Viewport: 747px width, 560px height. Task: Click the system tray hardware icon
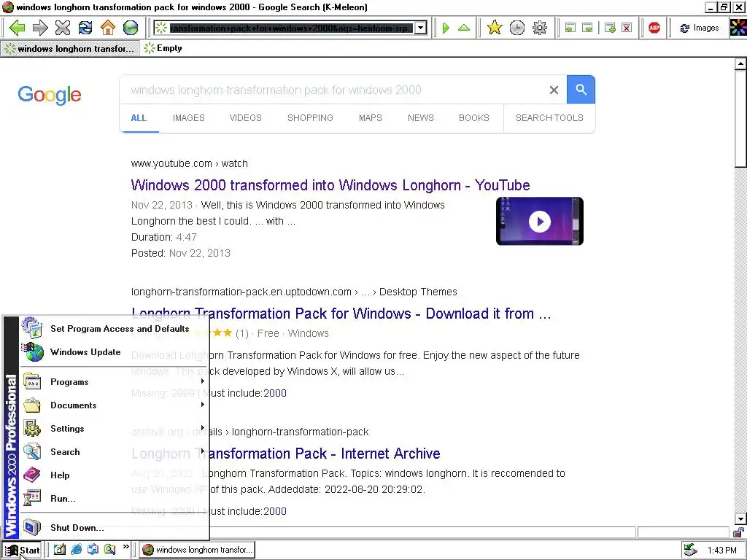point(691,550)
